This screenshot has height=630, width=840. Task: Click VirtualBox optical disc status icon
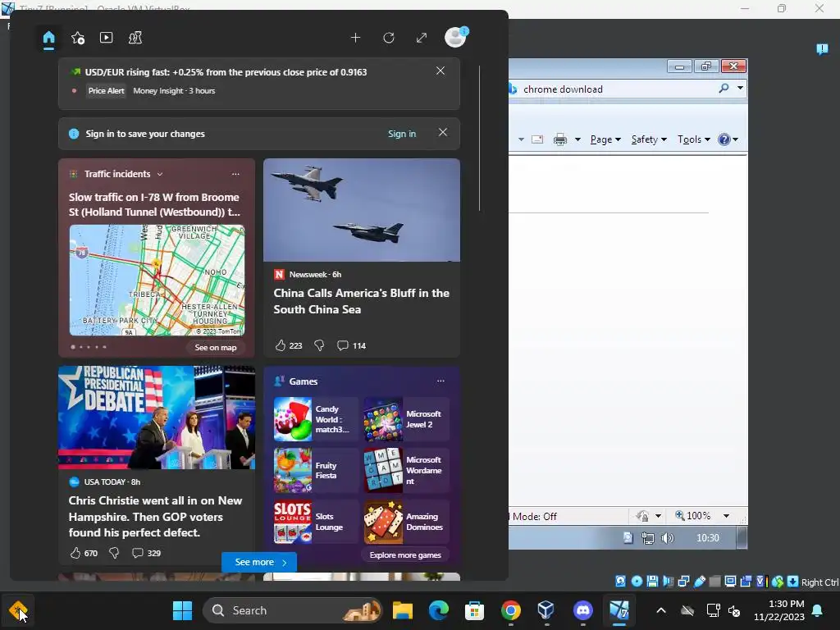point(637,582)
